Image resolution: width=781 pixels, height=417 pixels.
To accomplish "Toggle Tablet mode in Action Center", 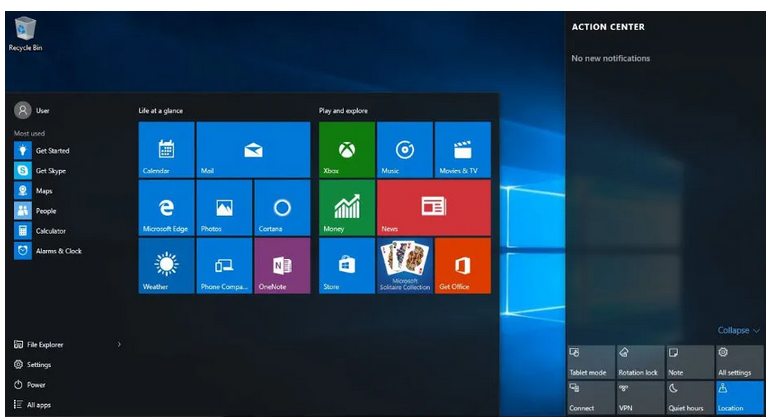I will click(x=591, y=362).
